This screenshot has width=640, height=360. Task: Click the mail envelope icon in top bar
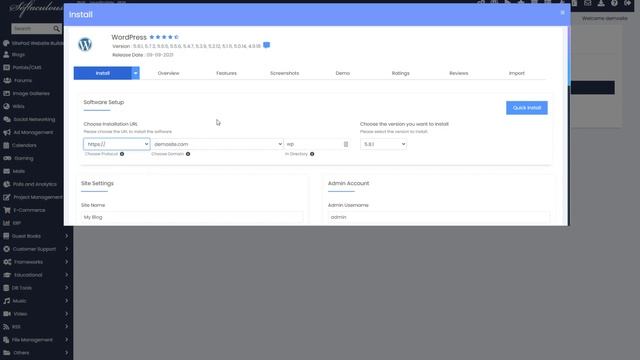(587, 3)
